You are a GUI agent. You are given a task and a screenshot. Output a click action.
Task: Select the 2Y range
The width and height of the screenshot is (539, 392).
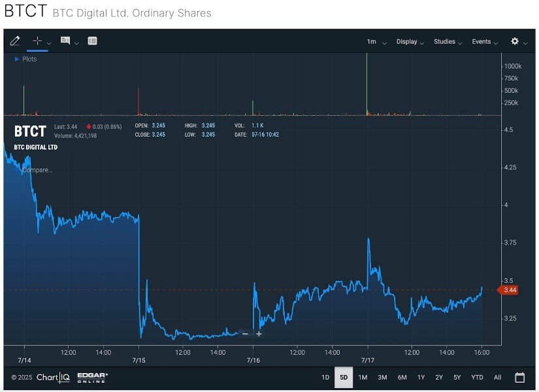(x=439, y=377)
